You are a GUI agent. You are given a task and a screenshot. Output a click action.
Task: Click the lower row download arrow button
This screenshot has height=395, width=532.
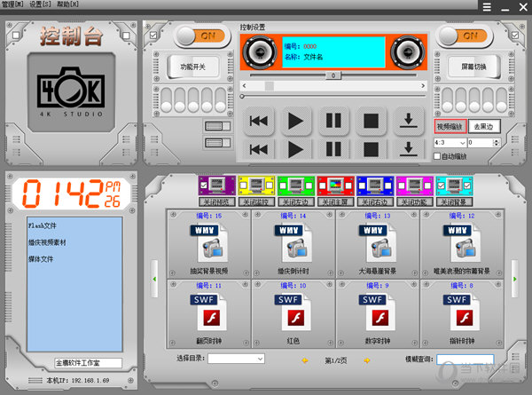pyautogui.click(x=409, y=149)
